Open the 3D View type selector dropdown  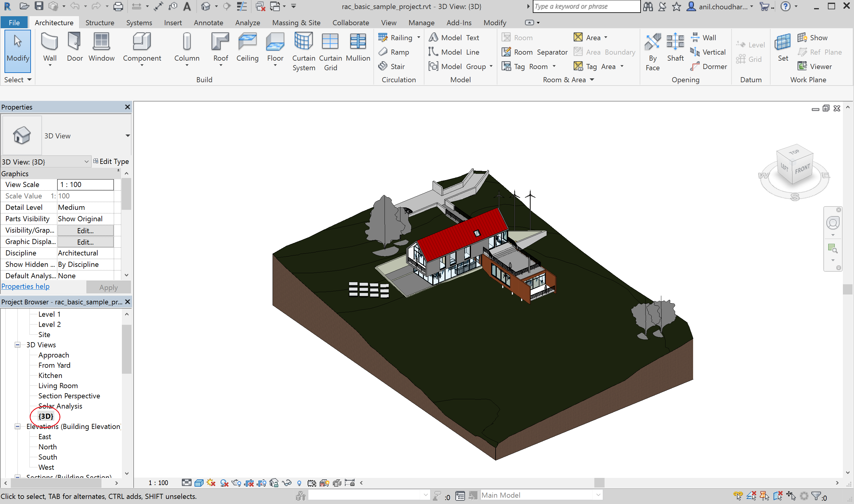[128, 135]
